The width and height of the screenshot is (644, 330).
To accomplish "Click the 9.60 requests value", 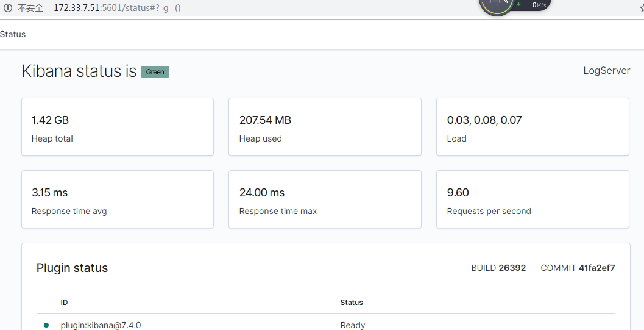I will pyautogui.click(x=458, y=193).
